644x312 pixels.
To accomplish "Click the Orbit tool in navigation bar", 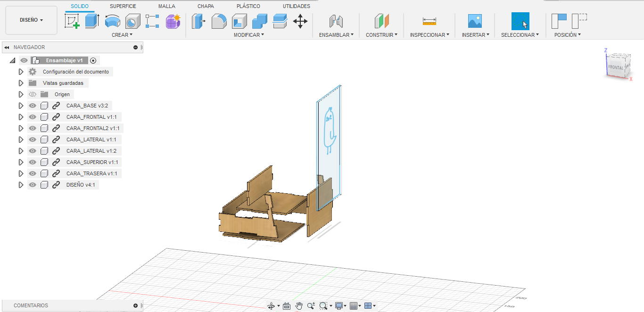I will pos(271,306).
